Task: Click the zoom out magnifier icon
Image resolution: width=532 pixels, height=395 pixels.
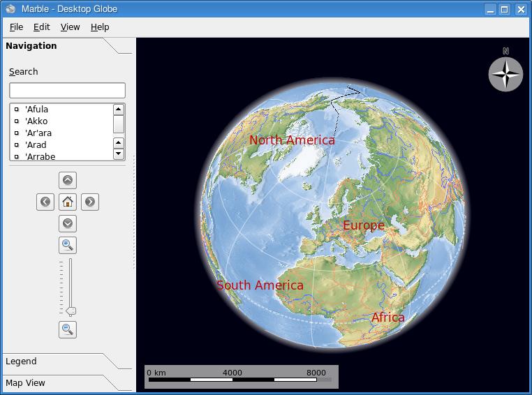Action: click(68, 329)
